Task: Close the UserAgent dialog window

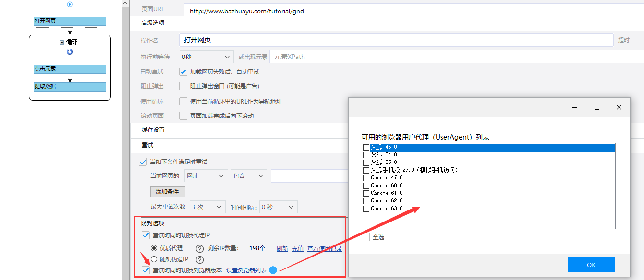Action: [x=619, y=107]
